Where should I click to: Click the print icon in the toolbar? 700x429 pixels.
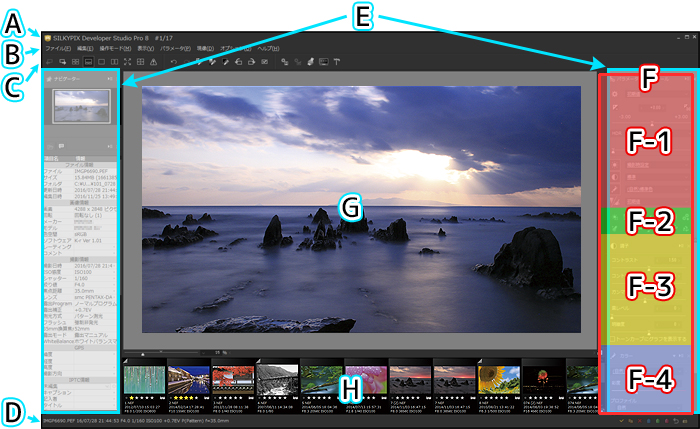pyautogui.click(x=265, y=62)
